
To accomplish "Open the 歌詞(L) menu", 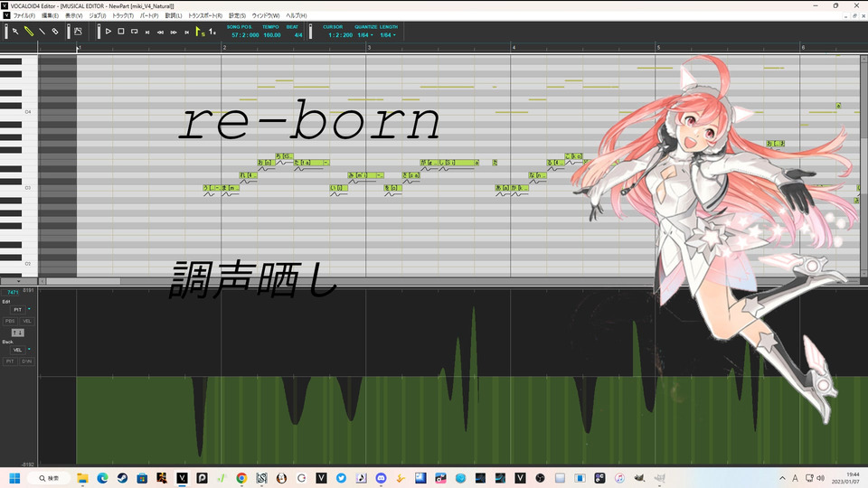I will pos(174,15).
